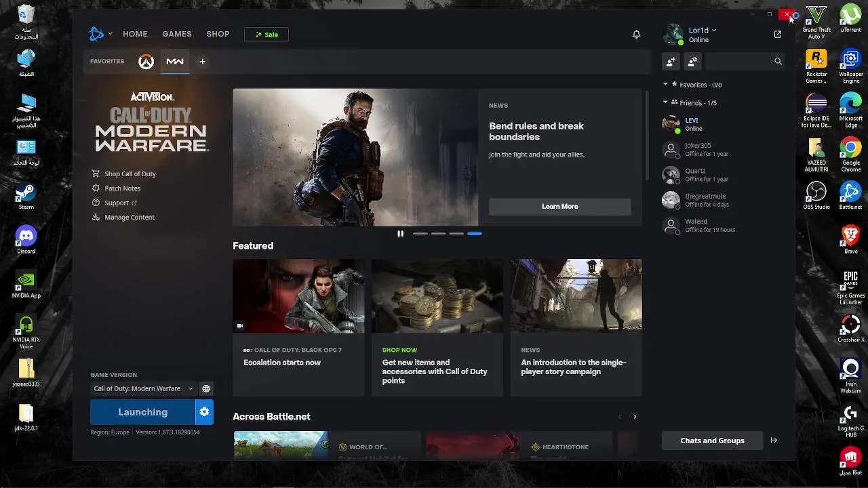The height and width of the screenshot is (488, 868).
Task: Open the SHOP menu
Action: 218,34
